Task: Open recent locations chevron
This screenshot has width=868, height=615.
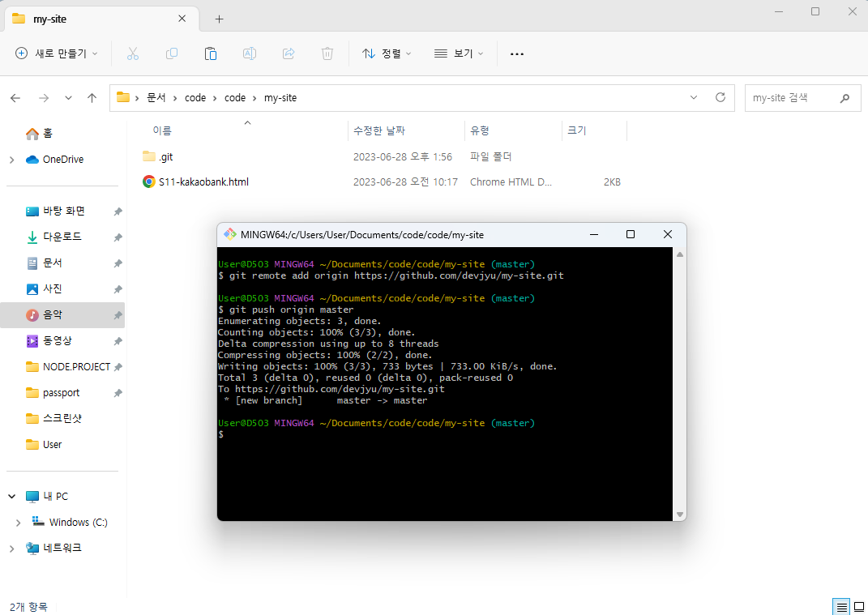Action: (x=68, y=98)
